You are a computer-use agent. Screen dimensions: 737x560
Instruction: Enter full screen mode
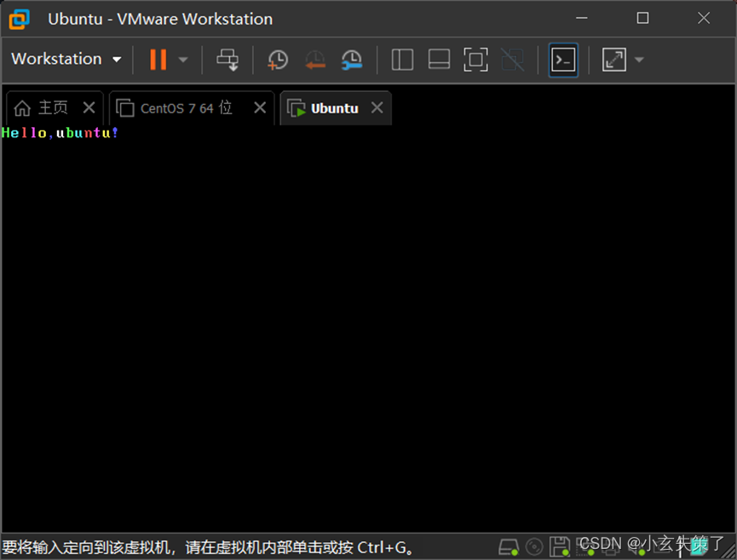475,60
